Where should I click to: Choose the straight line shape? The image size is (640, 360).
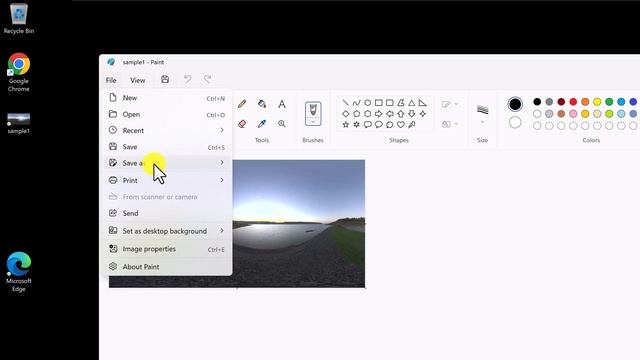pyautogui.click(x=346, y=103)
